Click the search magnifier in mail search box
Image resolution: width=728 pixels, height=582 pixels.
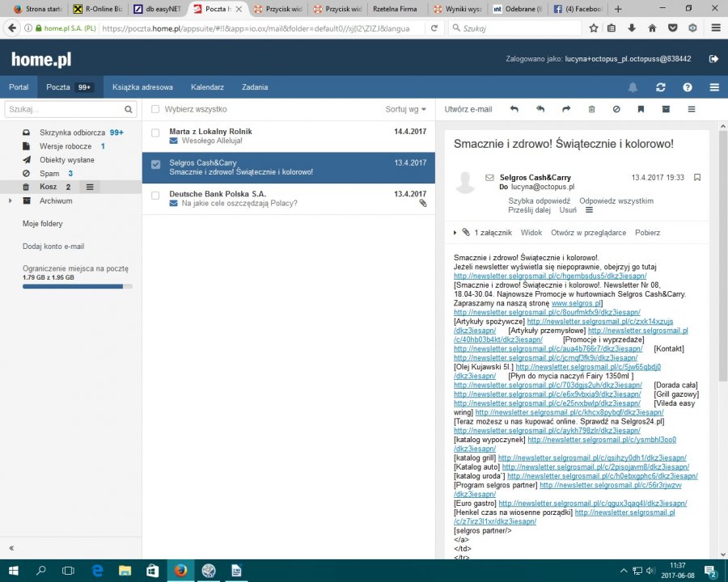pyautogui.click(x=128, y=110)
